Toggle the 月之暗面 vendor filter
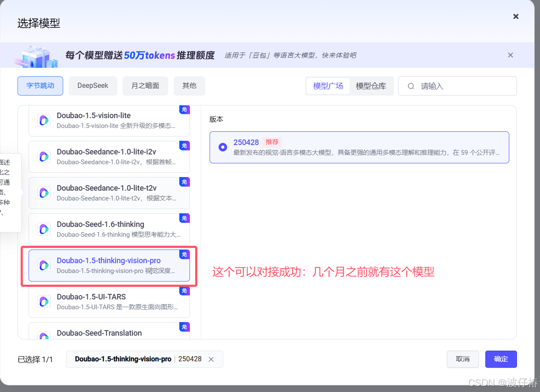 click(x=145, y=86)
